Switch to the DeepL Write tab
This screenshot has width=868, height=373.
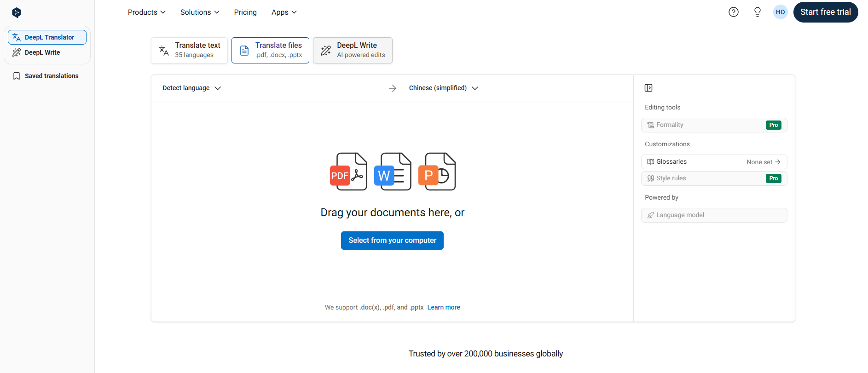(353, 50)
